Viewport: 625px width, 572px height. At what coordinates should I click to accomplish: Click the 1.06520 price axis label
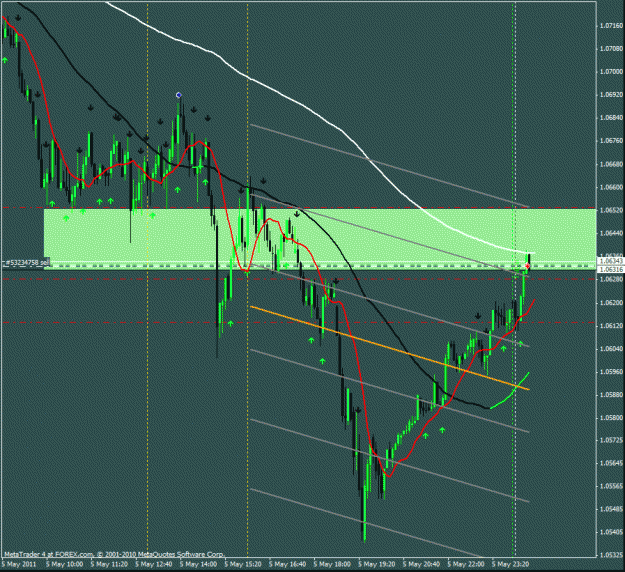pyautogui.click(x=611, y=210)
